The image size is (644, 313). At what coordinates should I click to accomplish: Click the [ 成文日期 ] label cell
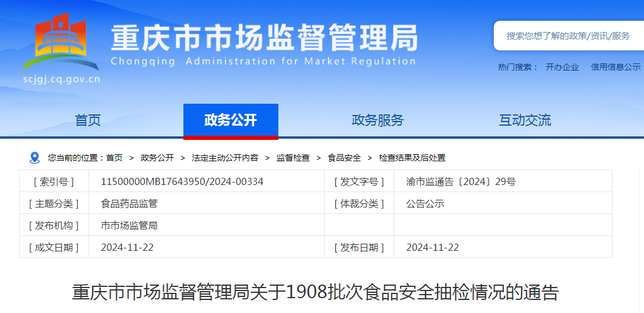click(x=54, y=247)
